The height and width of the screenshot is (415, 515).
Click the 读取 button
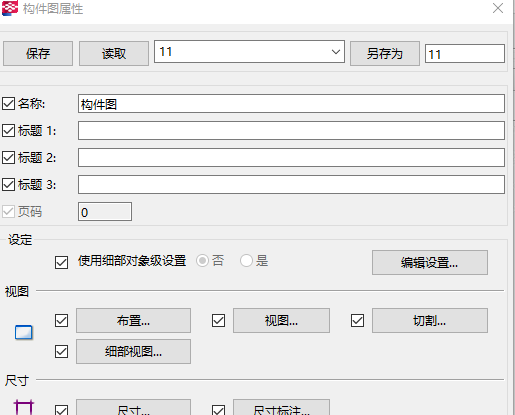pos(114,53)
